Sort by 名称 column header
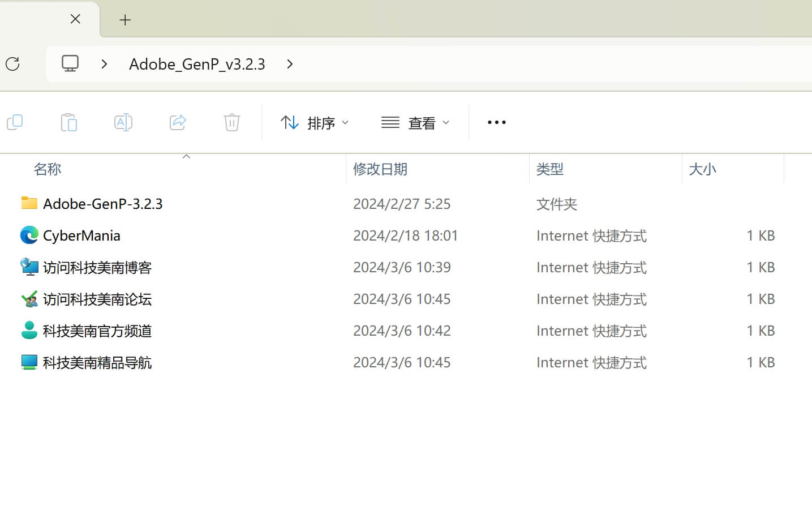The height and width of the screenshot is (510, 812). [48, 169]
